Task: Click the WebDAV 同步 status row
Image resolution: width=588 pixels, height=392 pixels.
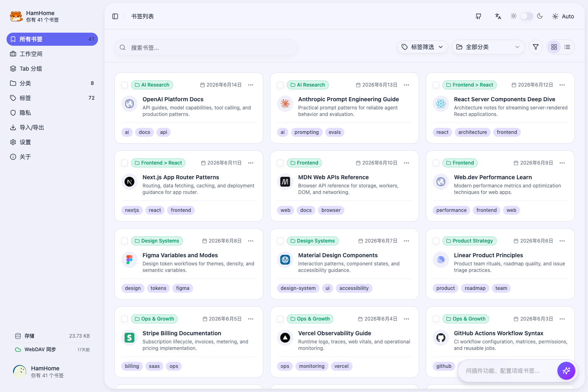Action: 52,350
